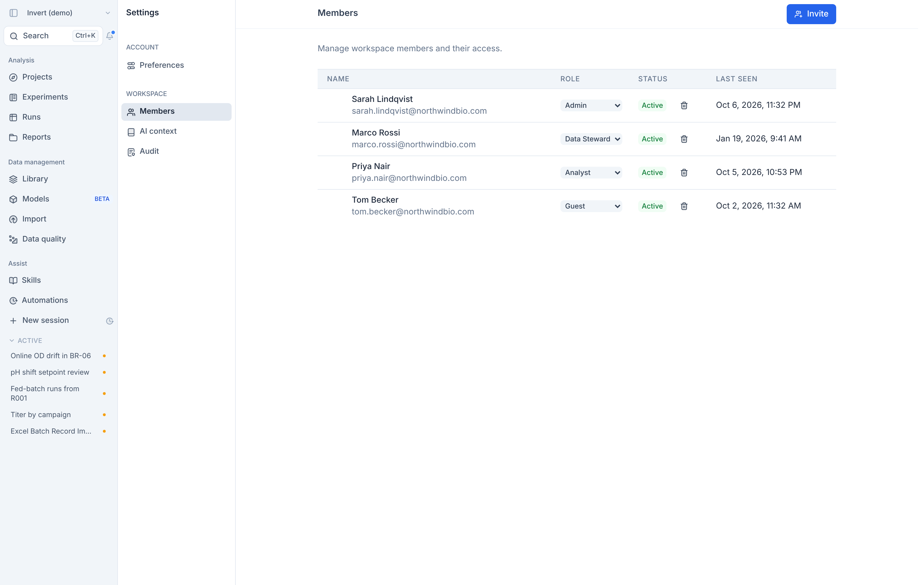Open Preferences settings

tap(176, 65)
